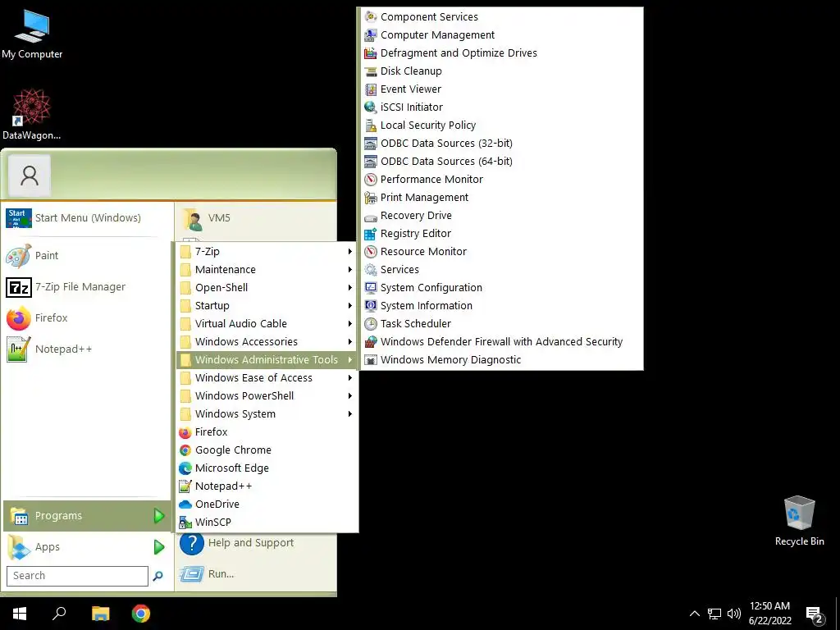Viewport: 840px width, 630px height.
Task: Expand the Windows Accessories folder
Action: (x=267, y=342)
